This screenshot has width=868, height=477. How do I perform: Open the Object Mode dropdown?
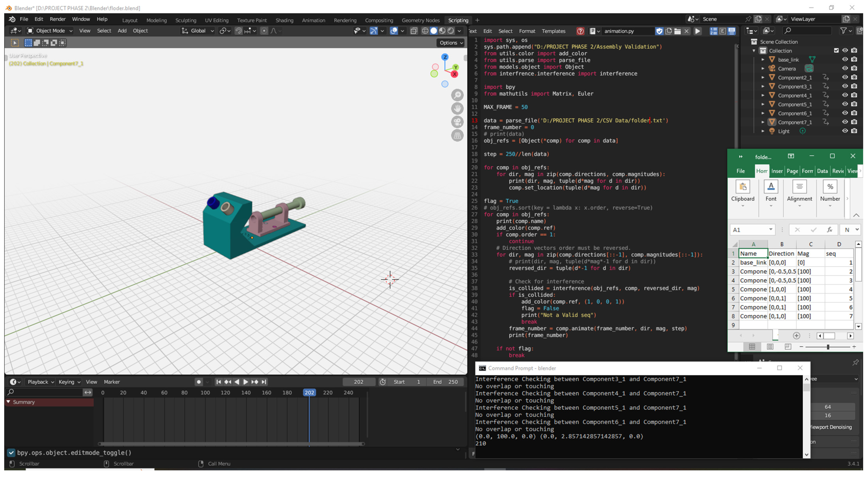pos(50,31)
